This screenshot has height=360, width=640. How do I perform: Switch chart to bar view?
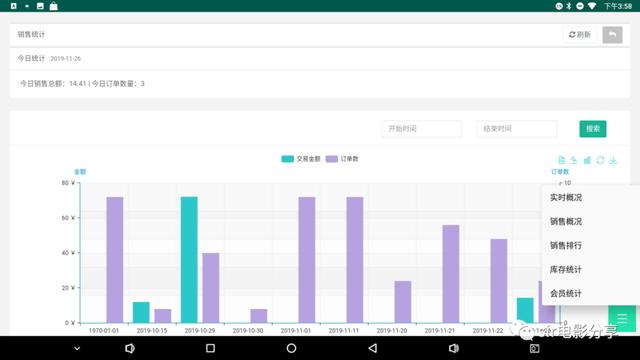pos(587,160)
